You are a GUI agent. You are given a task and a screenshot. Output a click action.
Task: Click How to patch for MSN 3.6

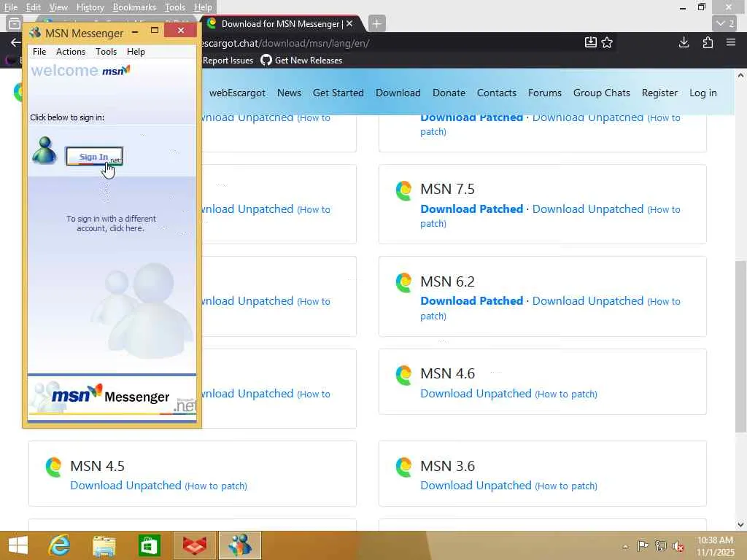(x=566, y=486)
